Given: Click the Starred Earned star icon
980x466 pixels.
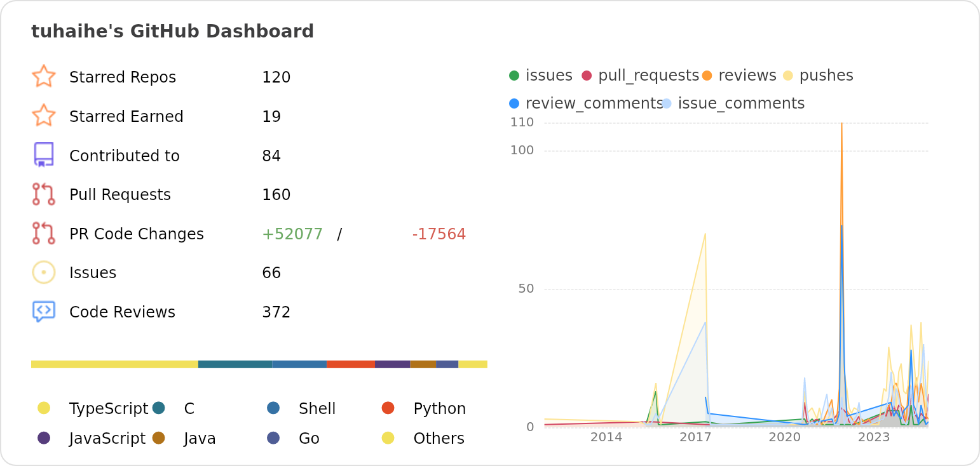Looking at the screenshot, I should (x=44, y=116).
